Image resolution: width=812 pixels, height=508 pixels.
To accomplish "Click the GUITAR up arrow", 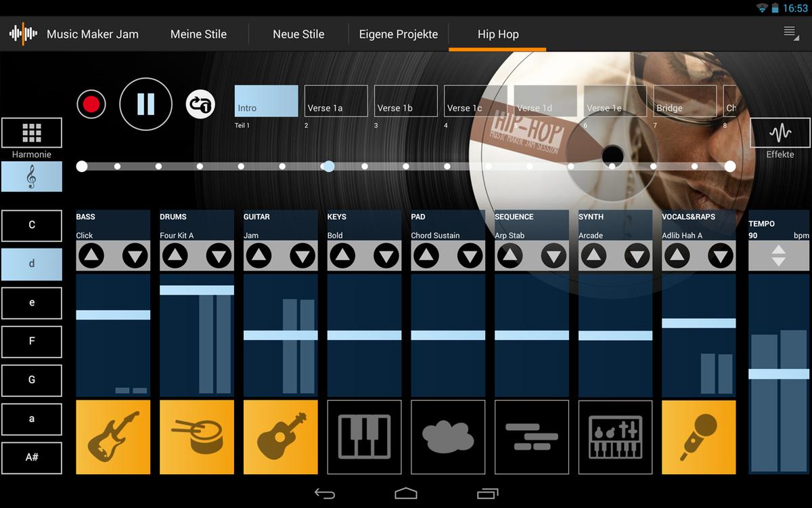I will tap(259, 256).
